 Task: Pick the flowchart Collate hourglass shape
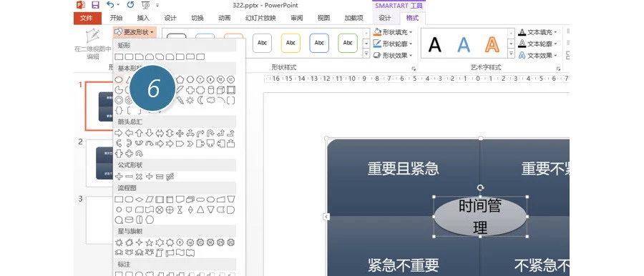click(x=180, y=210)
